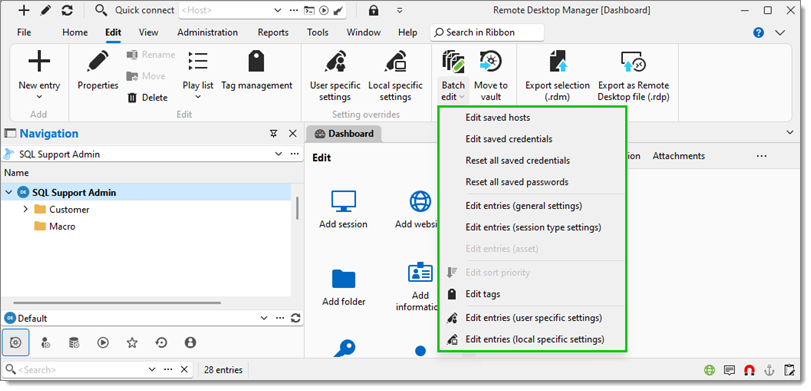Viewport: 811px width, 391px height.
Task: Click the Add session button on Dashboard
Action: [343, 209]
